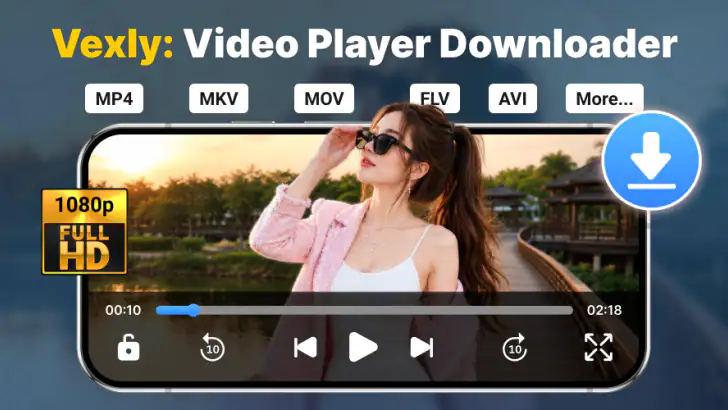
Task: Open the More... formats tag
Action: (x=604, y=98)
